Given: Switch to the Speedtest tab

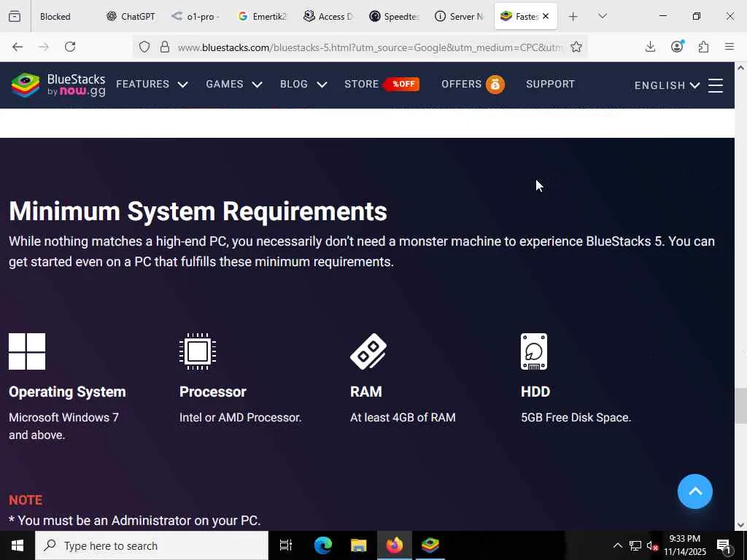Looking at the screenshot, I should pos(393,17).
